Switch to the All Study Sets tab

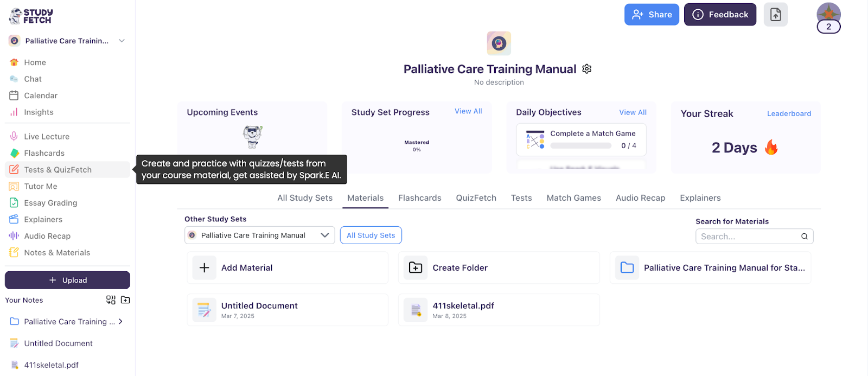tap(305, 198)
